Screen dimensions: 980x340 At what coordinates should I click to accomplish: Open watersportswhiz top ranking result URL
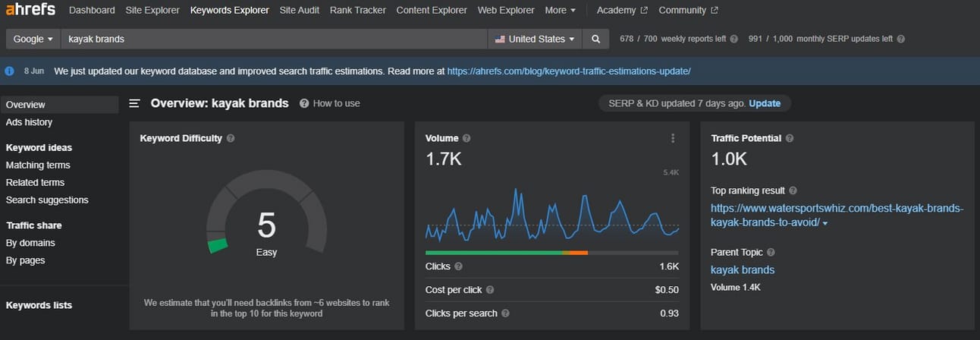click(837, 216)
